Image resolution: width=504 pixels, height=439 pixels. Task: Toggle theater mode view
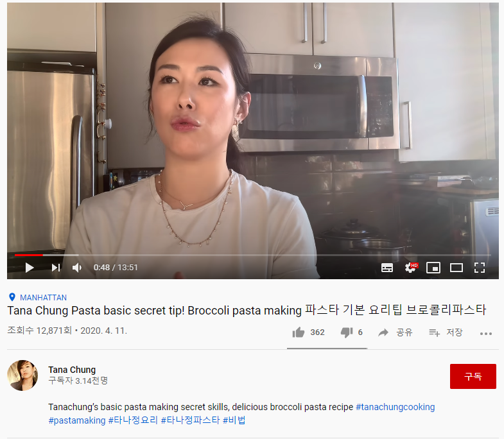tap(456, 268)
